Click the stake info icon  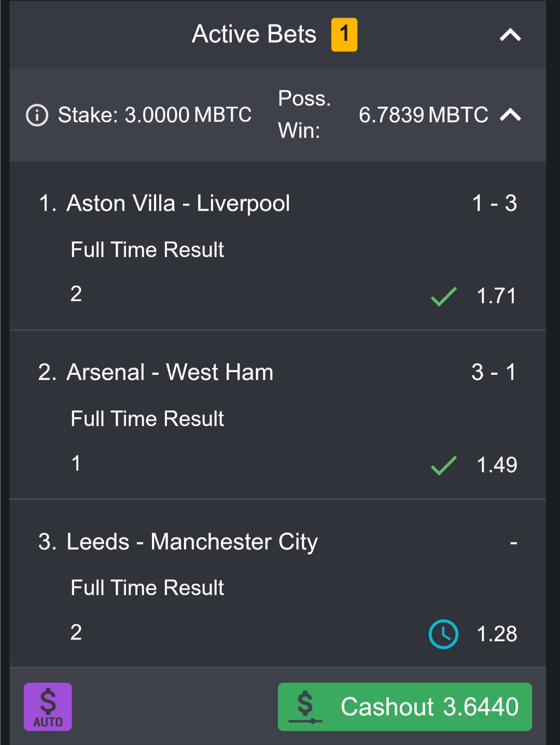(x=37, y=115)
